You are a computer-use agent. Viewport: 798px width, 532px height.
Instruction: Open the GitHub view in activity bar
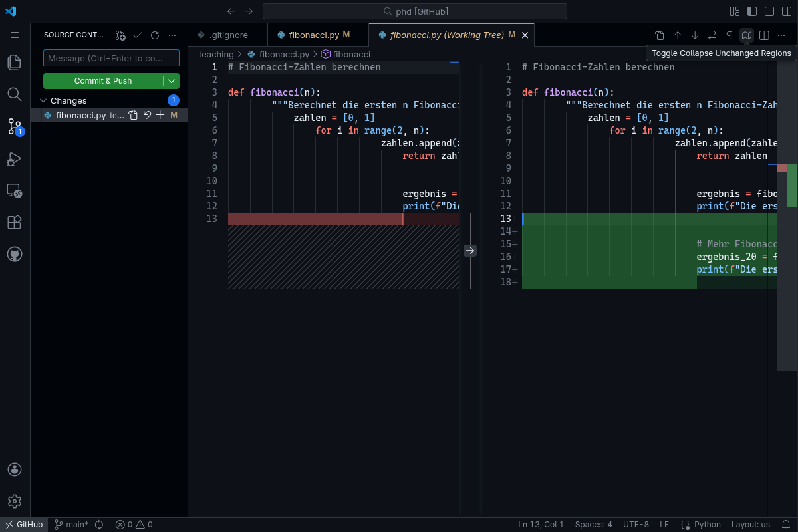pyautogui.click(x=15, y=254)
